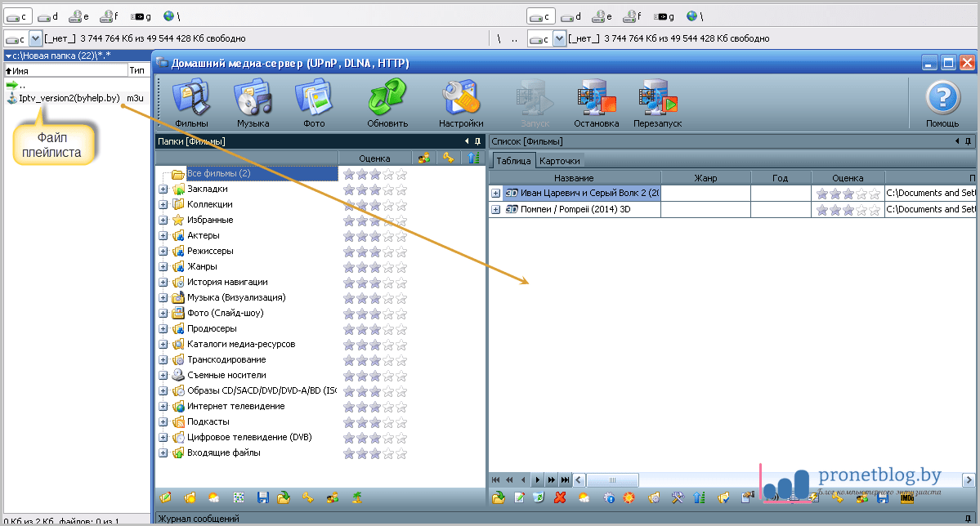980x526 pixels.
Task: Open drive selection dropdown in left panel
Action: 35,38
